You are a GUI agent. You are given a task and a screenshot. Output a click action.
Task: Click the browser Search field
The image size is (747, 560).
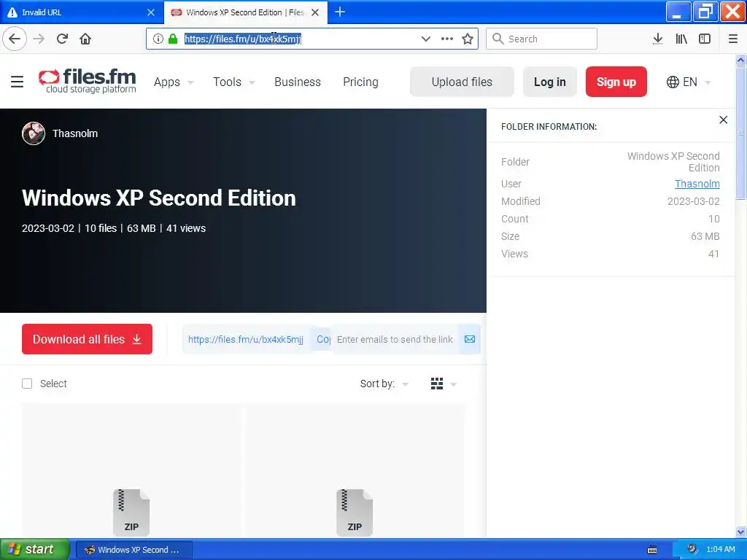[542, 39]
